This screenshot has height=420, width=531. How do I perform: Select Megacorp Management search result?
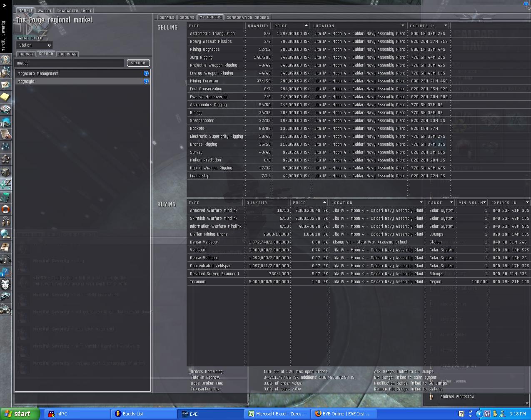tap(82, 73)
